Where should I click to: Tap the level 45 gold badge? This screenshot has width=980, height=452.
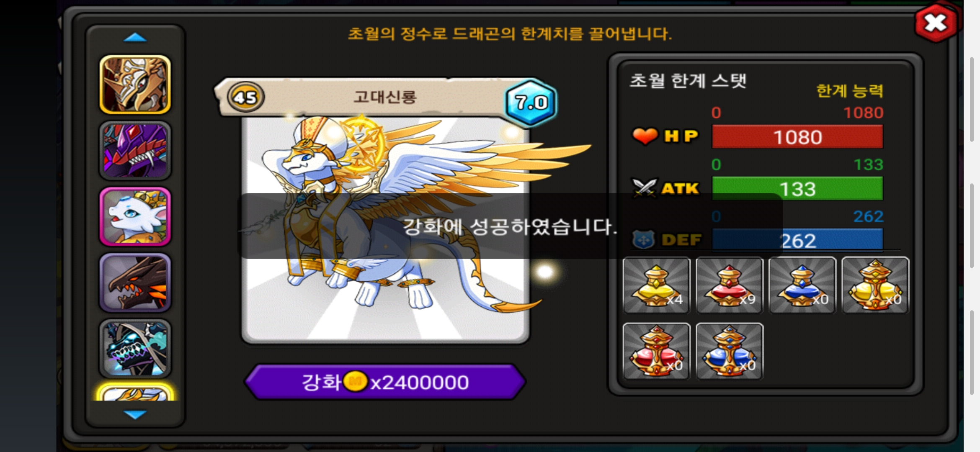[245, 97]
